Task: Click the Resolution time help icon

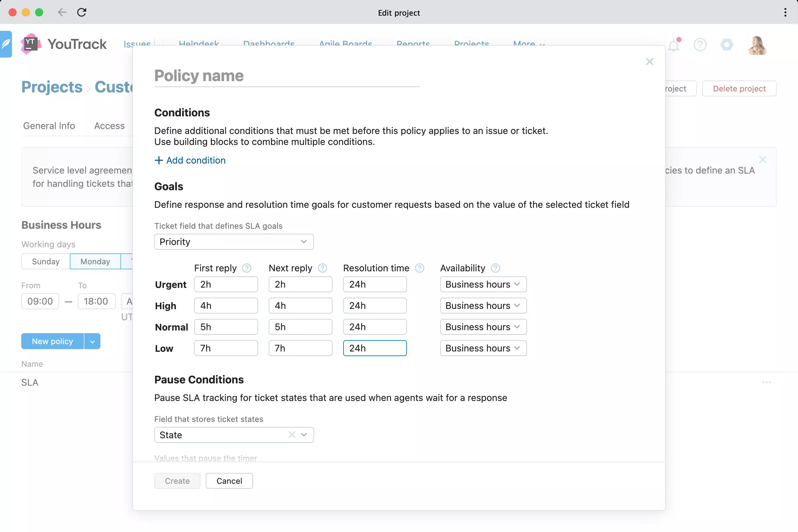Action: click(419, 268)
